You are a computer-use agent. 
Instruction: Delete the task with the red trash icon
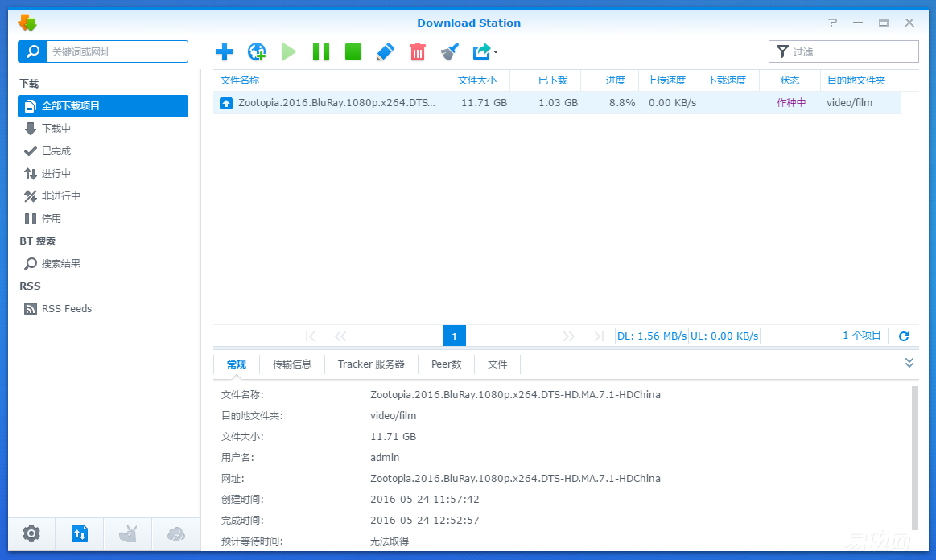(418, 52)
